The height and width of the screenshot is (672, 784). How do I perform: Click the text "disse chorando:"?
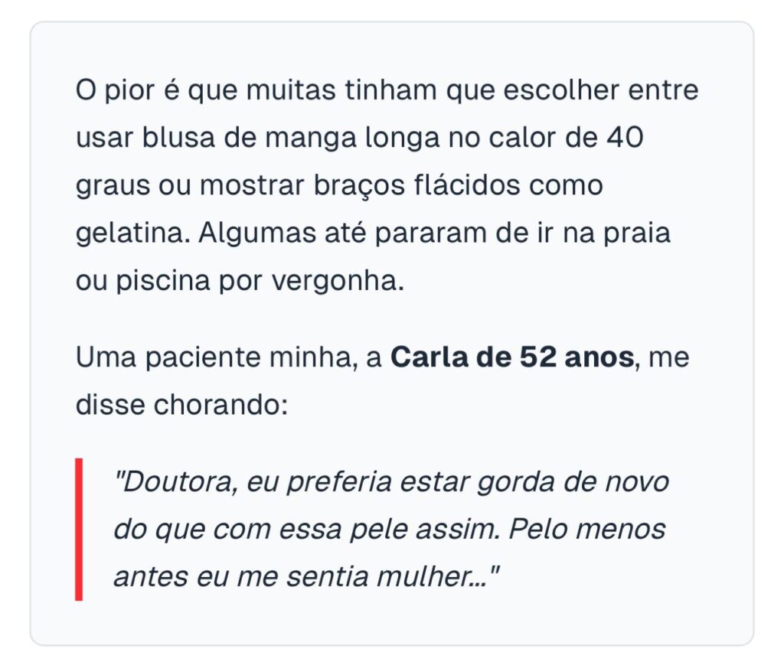[x=181, y=406]
